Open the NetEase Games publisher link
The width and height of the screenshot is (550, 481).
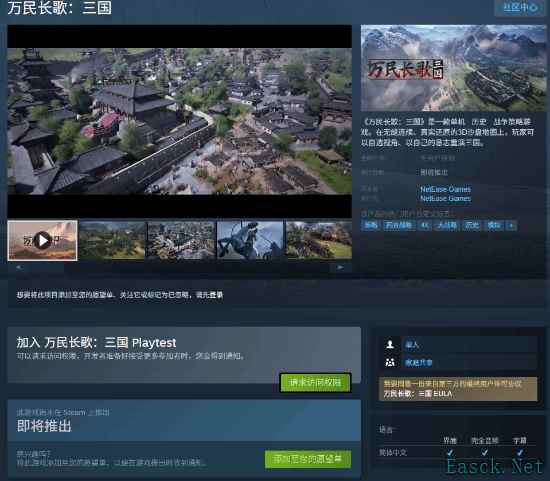tap(445, 199)
